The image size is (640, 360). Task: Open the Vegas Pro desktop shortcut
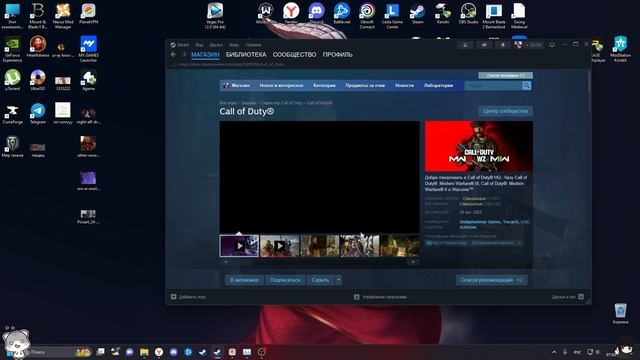215,15
